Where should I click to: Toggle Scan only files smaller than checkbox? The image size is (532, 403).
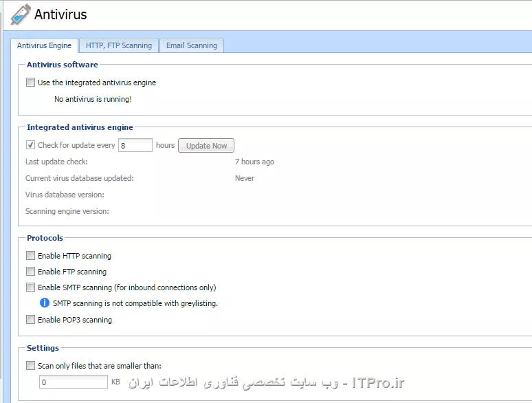coord(30,366)
